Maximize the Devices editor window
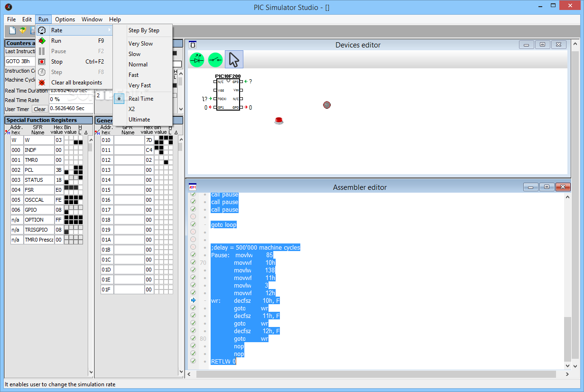This screenshot has height=392, width=584. point(543,45)
